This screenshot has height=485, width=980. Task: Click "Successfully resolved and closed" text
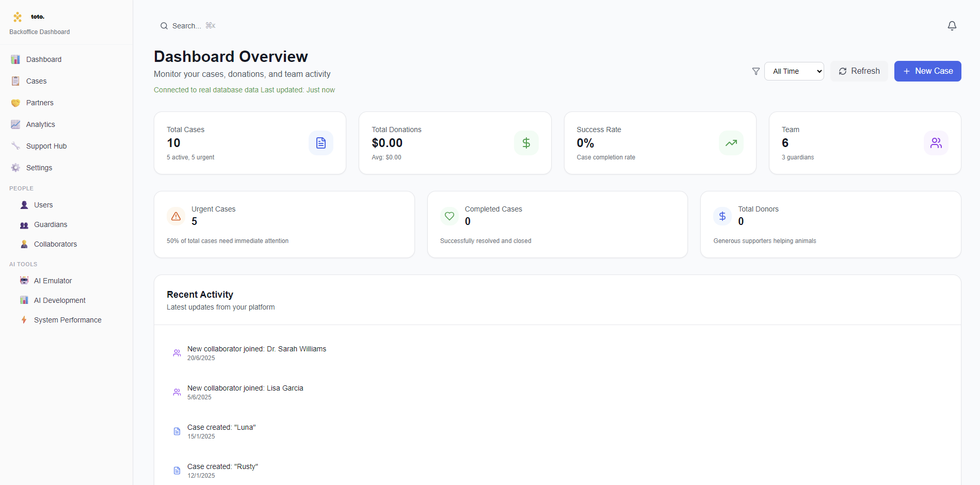click(486, 241)
